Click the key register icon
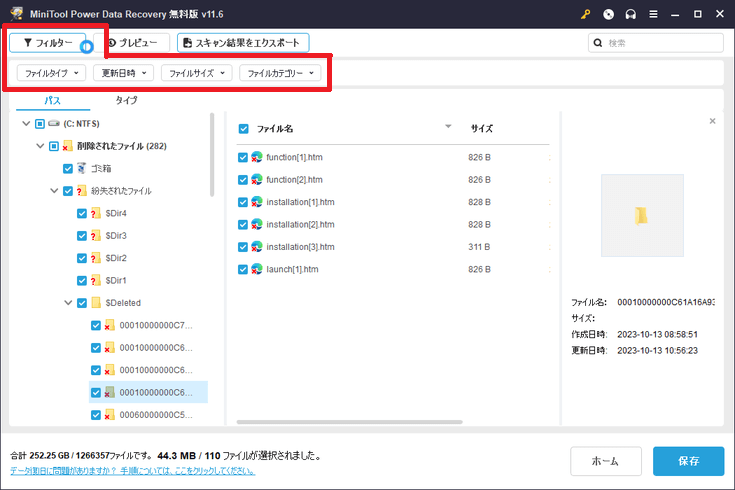The width and height of the screenshot is (735, 490). pyautogui.click(x=586, y=14)
